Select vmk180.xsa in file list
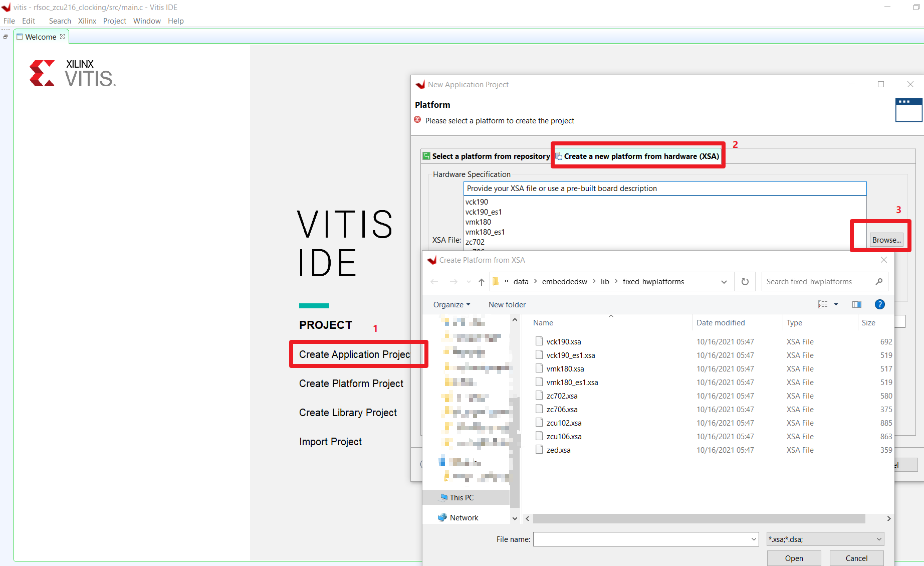924x566 pixels. tap(565, 368)
